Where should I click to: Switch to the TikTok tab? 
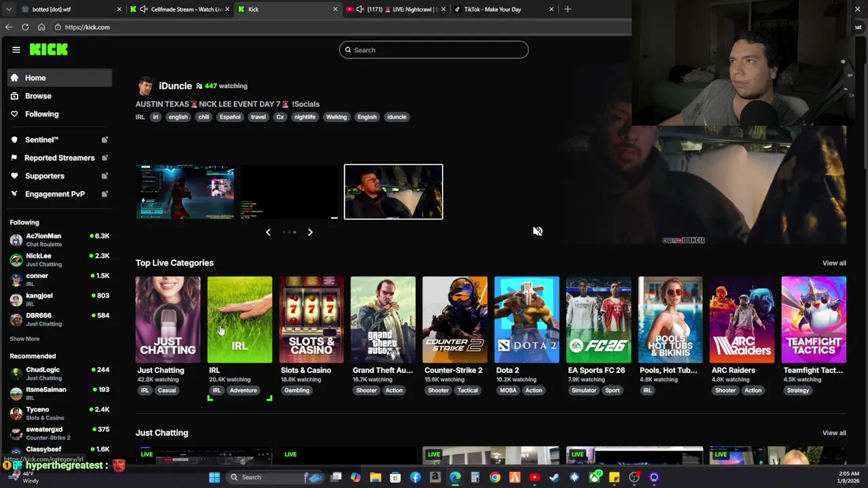pyautogui.click(x=504, y=9)
